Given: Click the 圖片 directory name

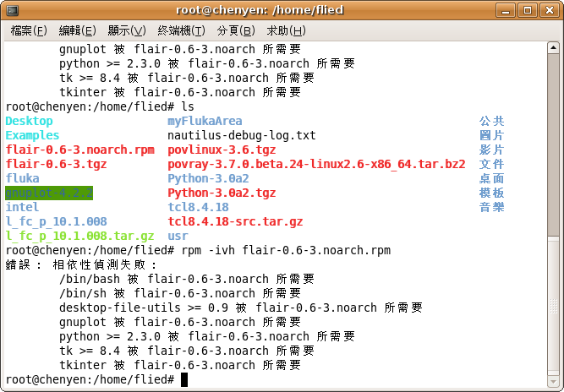Looking at the screenshot, I should coord(491,135).
